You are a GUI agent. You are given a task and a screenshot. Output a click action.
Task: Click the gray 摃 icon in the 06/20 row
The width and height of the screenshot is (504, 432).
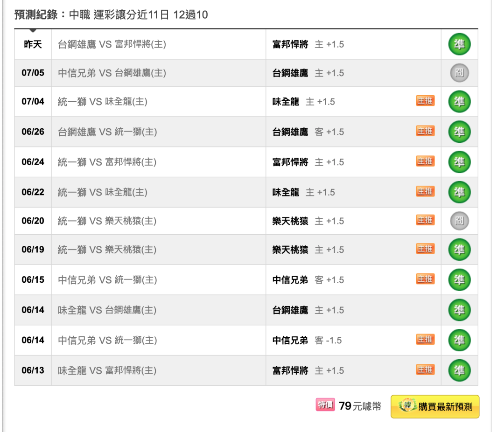click(x=459, y=221)
